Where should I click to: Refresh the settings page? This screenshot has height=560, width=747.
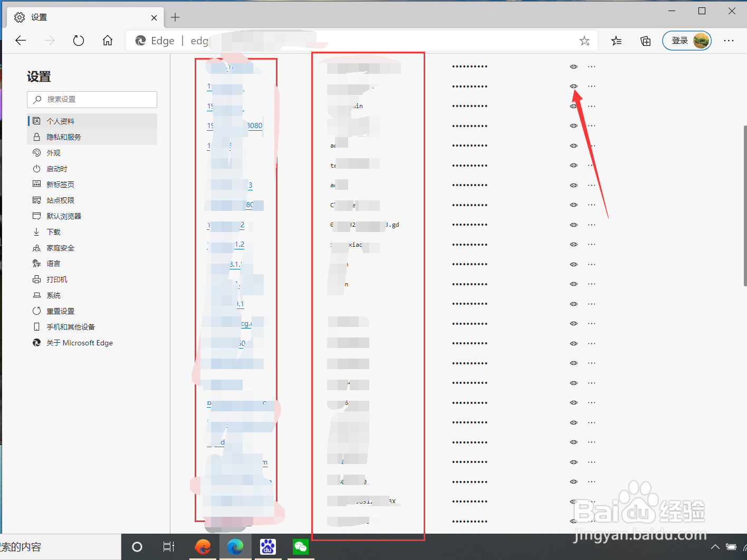[78, 41]
